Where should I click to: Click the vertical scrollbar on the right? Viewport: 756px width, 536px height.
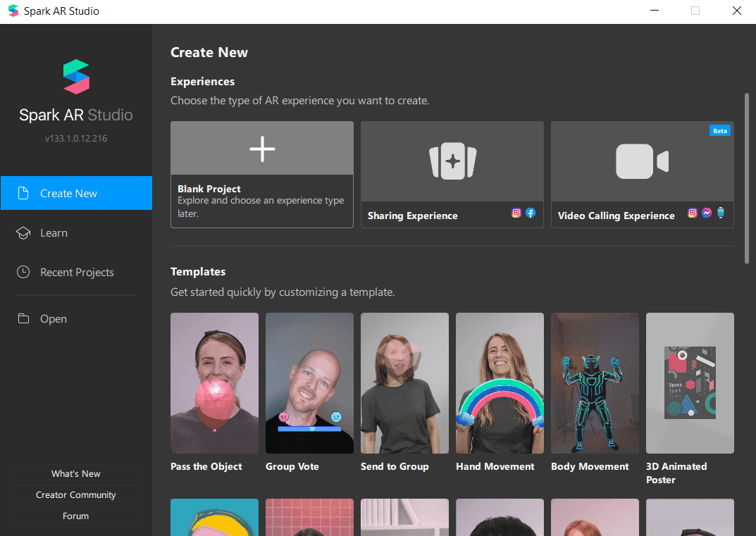click(x=746, y=178)
